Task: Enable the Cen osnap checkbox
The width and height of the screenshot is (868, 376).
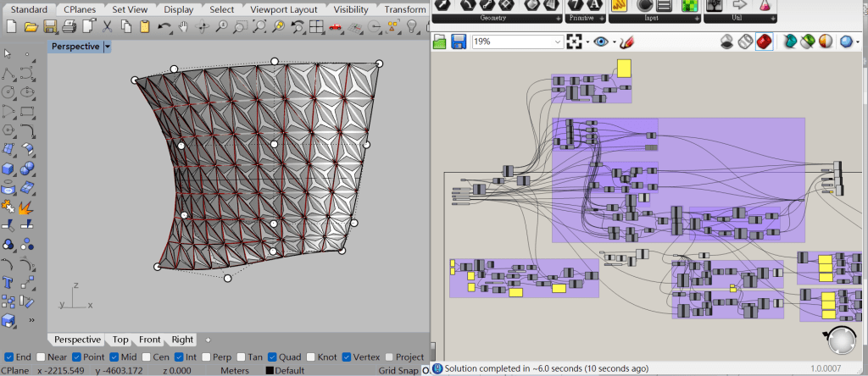Action: [x=146, y=357]
